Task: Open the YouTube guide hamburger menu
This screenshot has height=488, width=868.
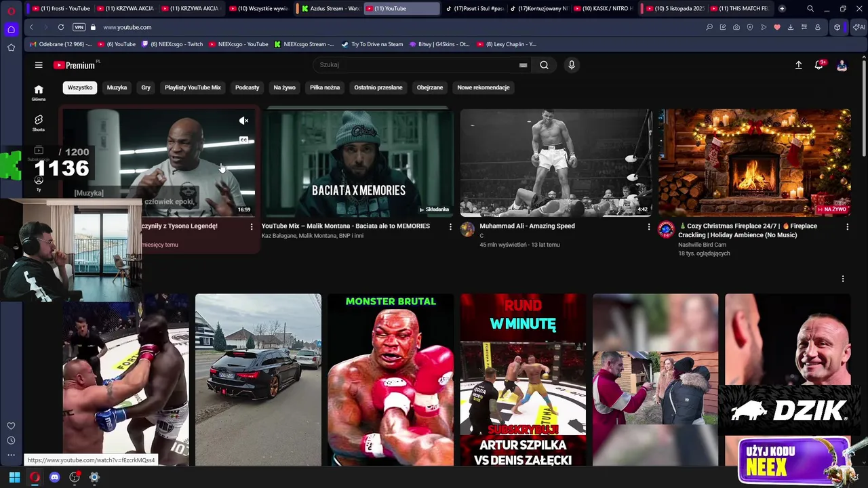Action: (x=39, y=65)
